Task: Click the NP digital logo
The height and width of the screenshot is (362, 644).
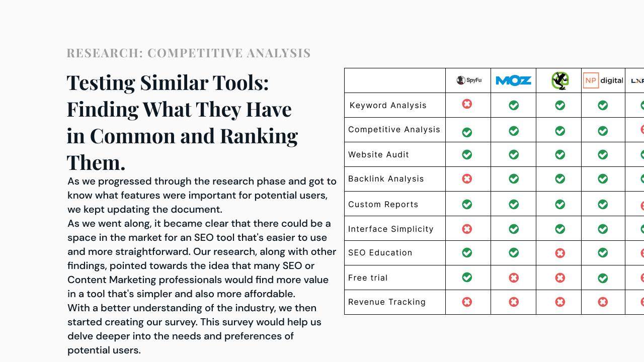Action: [603, 80]
